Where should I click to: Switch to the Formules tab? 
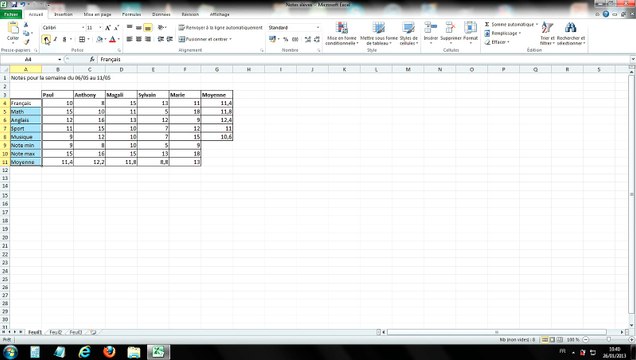click(x=131, y=14)
